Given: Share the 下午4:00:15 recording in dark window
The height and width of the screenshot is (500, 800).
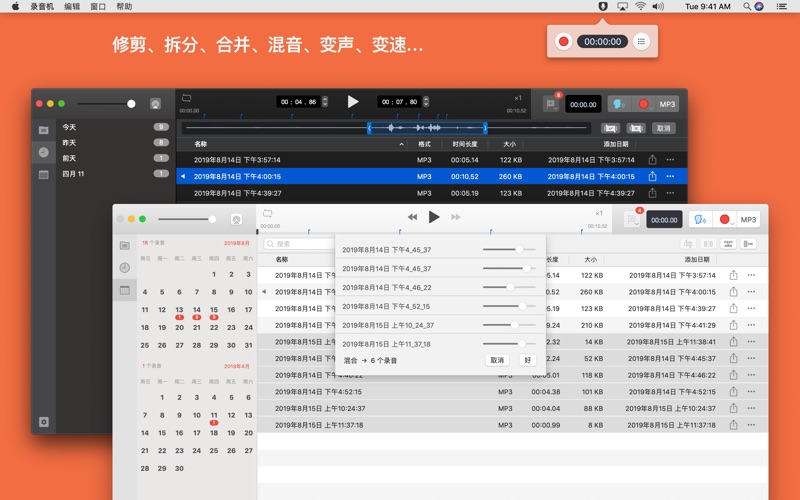Looking at the screenshot, I should tap(652, 176).
